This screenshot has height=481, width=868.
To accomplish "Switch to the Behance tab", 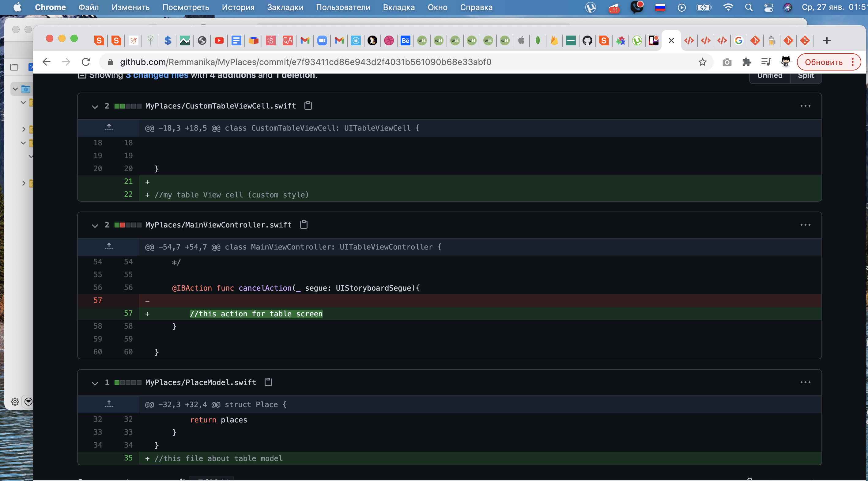I will point(405,41).
